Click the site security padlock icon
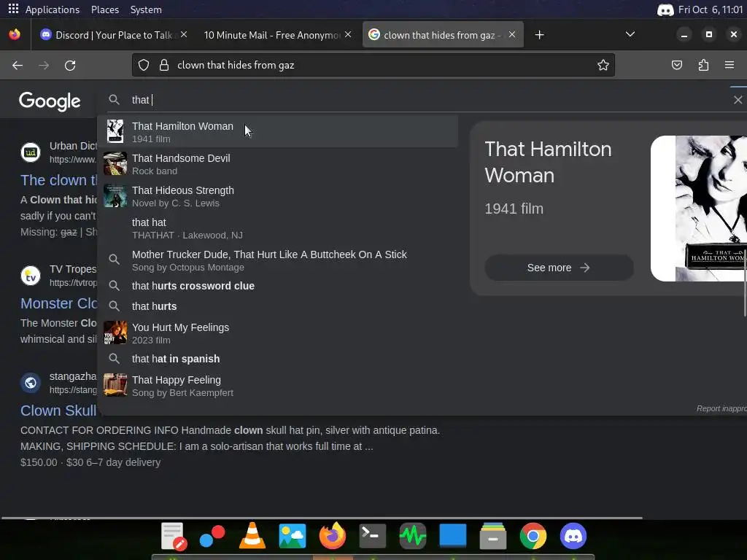747x560 pixels. click(x=164, y=65)
